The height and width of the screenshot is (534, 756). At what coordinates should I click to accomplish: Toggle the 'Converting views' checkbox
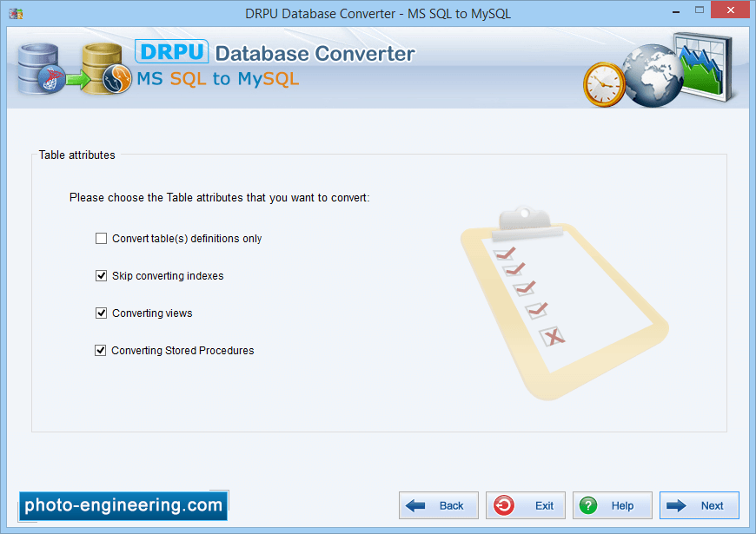pyautogui.click(x=101, y=313)
